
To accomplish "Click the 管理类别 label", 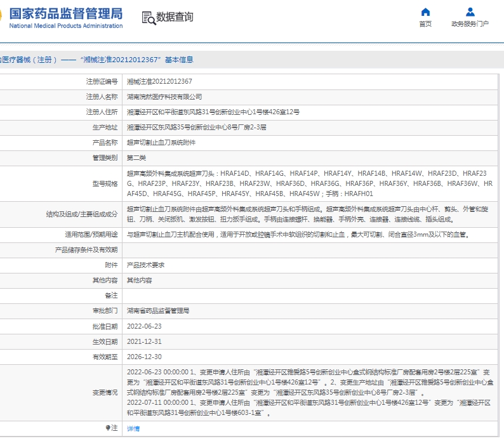I will [x=105, y=157].
